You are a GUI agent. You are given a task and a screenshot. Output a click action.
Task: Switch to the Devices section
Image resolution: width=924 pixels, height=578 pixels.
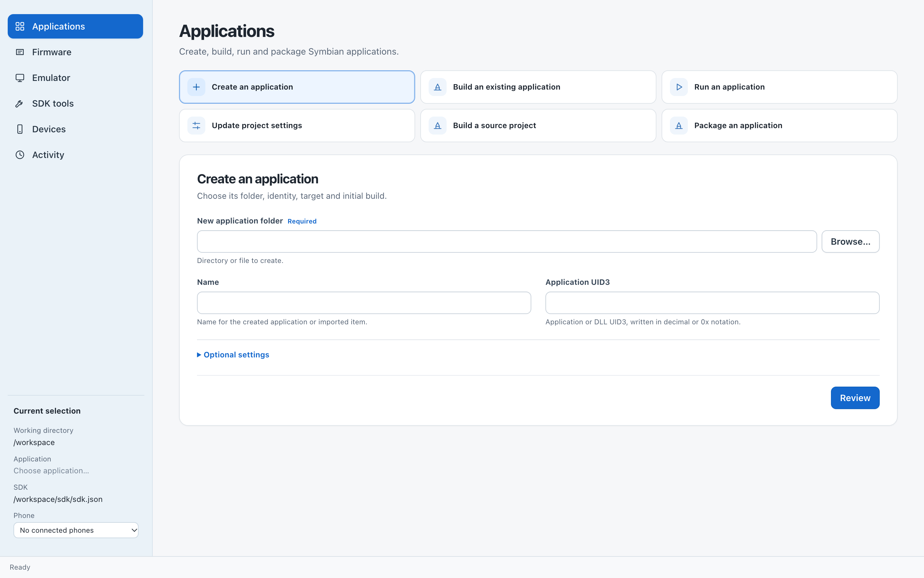coord(75,129)
